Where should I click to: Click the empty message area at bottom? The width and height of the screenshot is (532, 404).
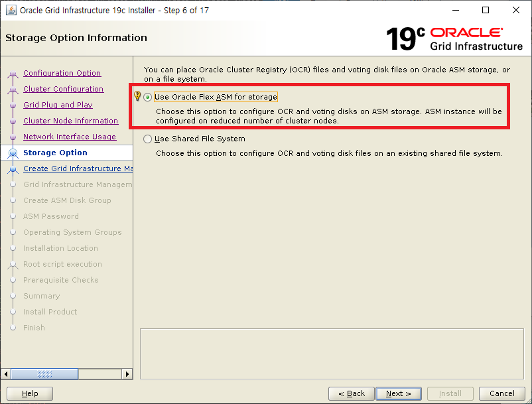pos(332,354)
